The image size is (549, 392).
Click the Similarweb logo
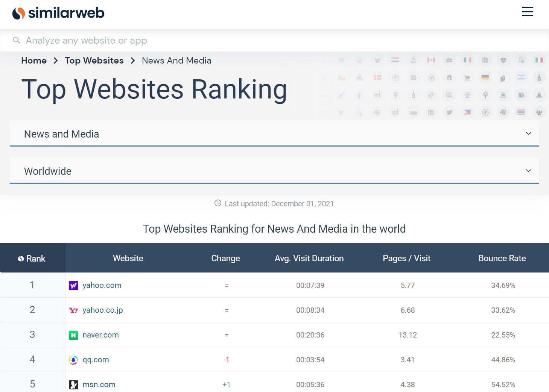click(x=58, y=13)
